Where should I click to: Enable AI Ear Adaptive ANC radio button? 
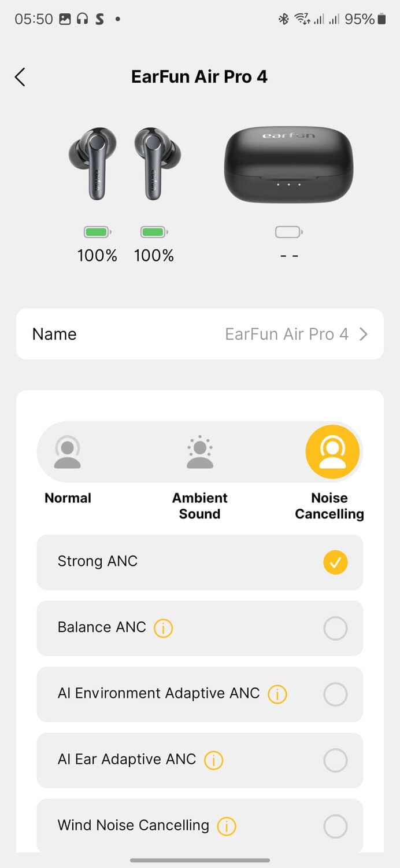pyautogui.click(x=335, y=760)
